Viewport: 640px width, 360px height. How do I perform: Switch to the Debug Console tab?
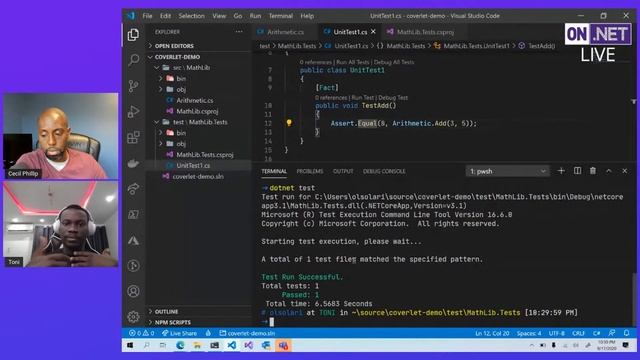(x=384, y=171)
